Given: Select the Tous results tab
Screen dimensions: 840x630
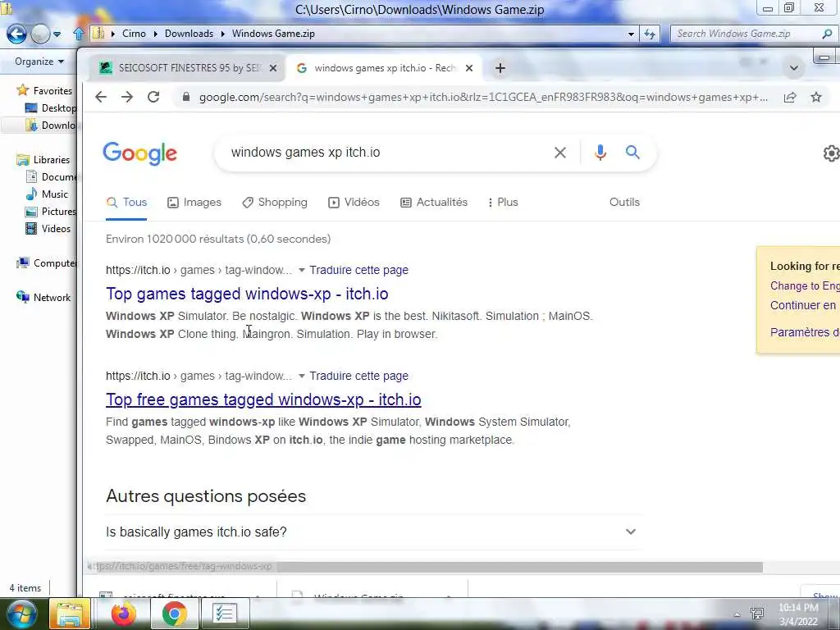Looking at the screenshot, I should [x=126, y=203].
